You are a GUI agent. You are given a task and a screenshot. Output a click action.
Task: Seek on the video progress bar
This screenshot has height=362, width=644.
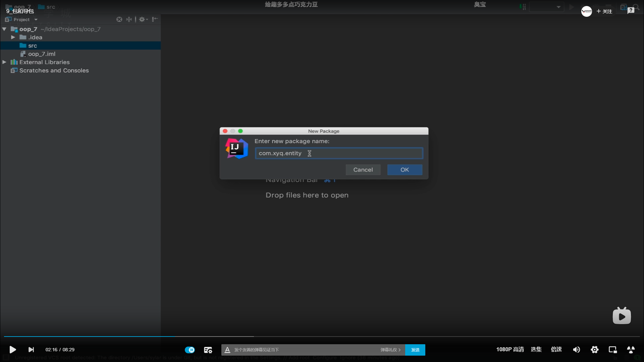pos(322,336)
